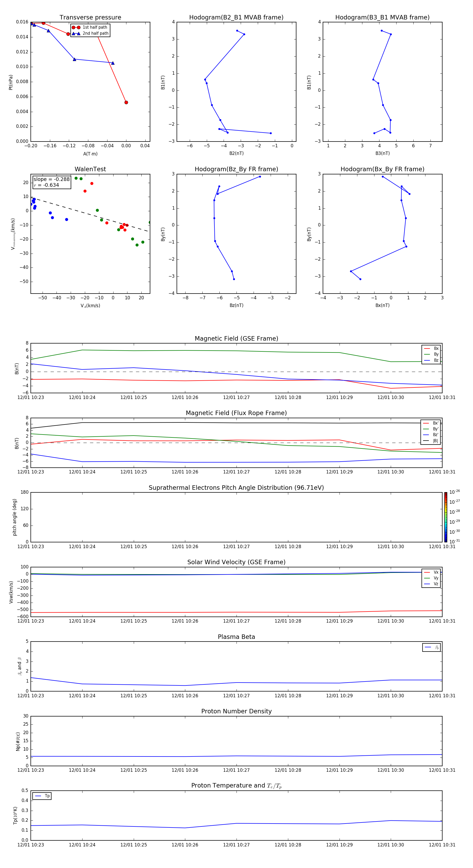Viewport: 473px width, 868px height.
Task: Click the 'WalenTest' plot title
Action: click(90, 169)
